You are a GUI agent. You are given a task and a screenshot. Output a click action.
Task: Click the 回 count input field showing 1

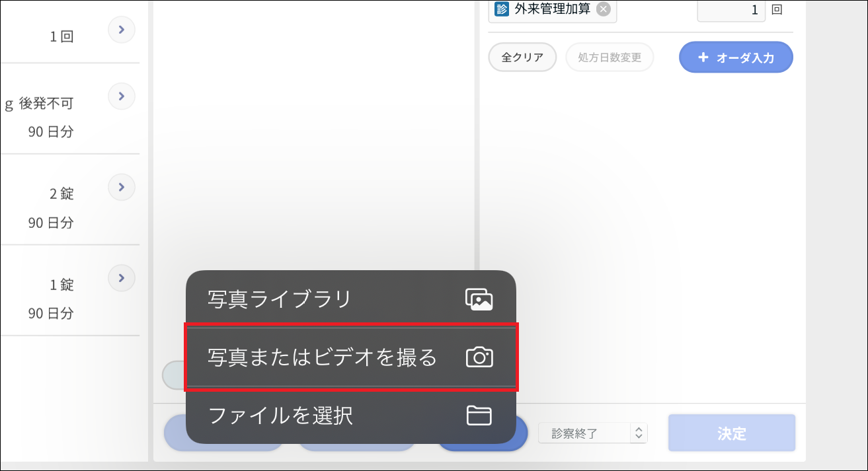click(731, 10)
